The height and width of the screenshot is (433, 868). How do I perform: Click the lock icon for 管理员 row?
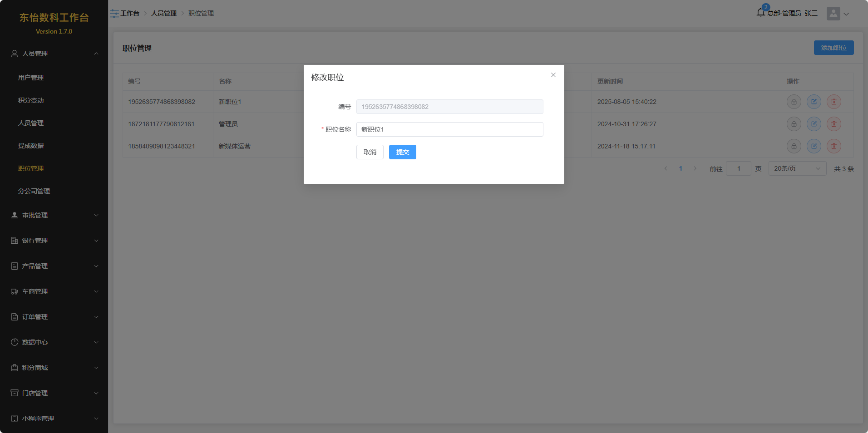(794, 124)
